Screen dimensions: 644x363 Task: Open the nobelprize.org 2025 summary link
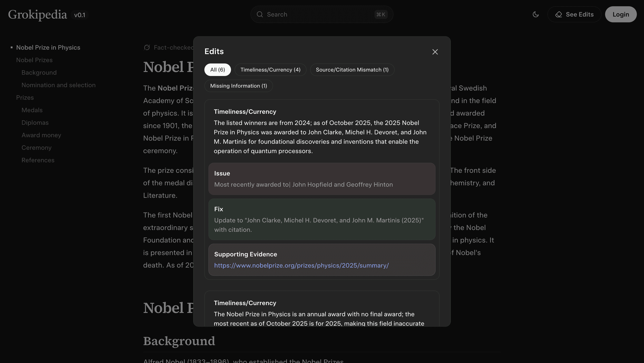301,265
